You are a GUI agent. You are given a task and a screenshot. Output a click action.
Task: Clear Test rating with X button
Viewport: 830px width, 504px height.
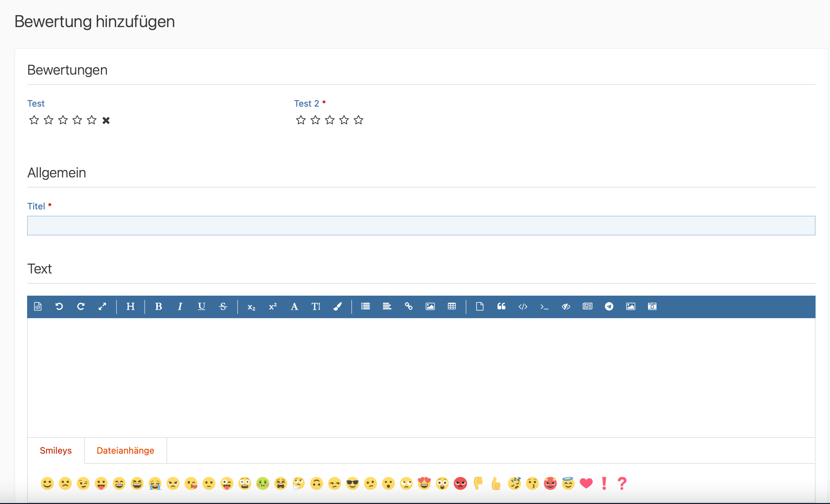106,120
